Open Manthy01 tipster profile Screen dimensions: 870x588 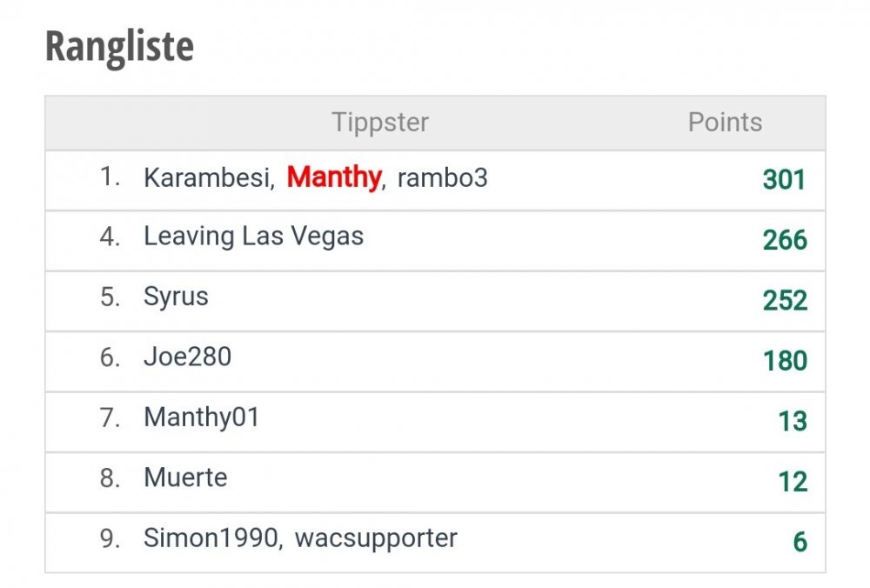click(x=202, y=418)
